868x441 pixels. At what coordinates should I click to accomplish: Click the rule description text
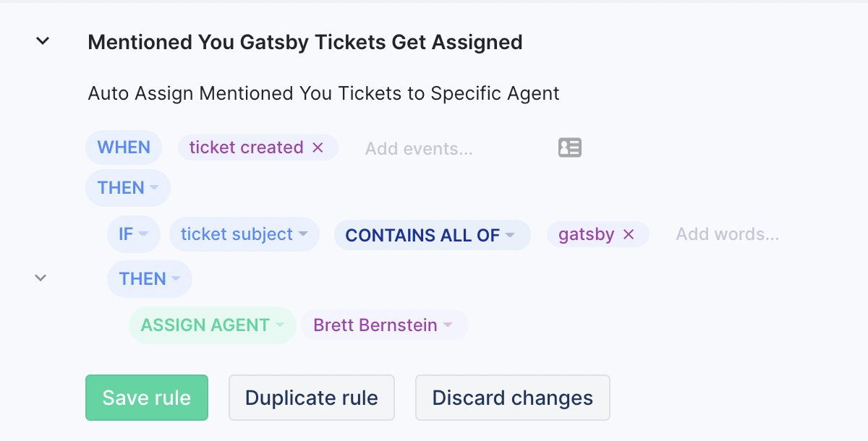(x=323, y=93)
